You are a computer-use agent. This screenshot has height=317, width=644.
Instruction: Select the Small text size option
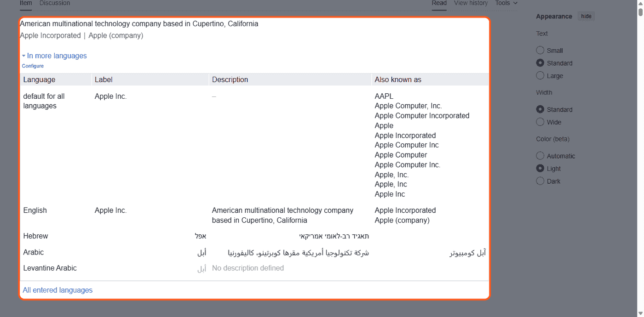coord(540,50)
